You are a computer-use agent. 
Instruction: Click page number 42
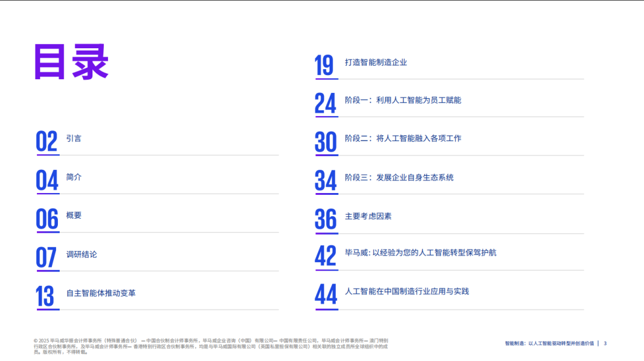(x=326, y=256)
